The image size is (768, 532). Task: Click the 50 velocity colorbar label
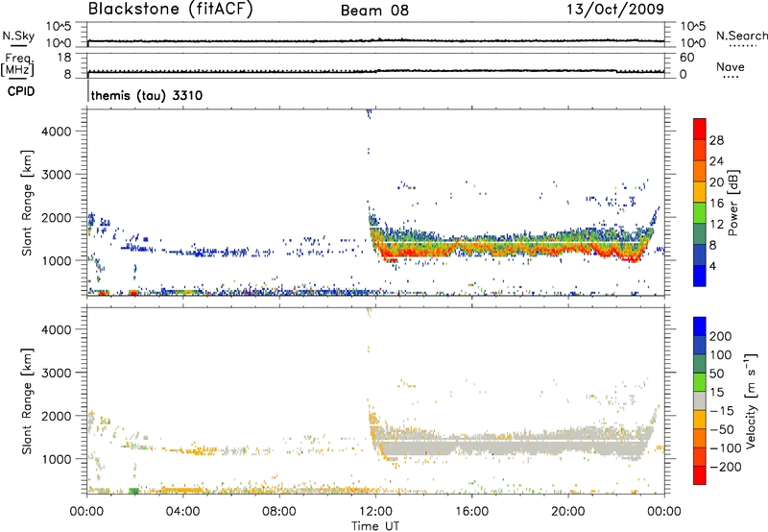coord(716,374)
